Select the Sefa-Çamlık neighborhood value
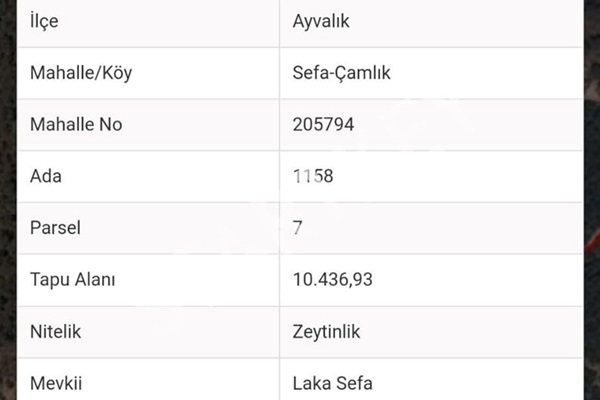The image size is (600, 400). (x=341, y=73)
